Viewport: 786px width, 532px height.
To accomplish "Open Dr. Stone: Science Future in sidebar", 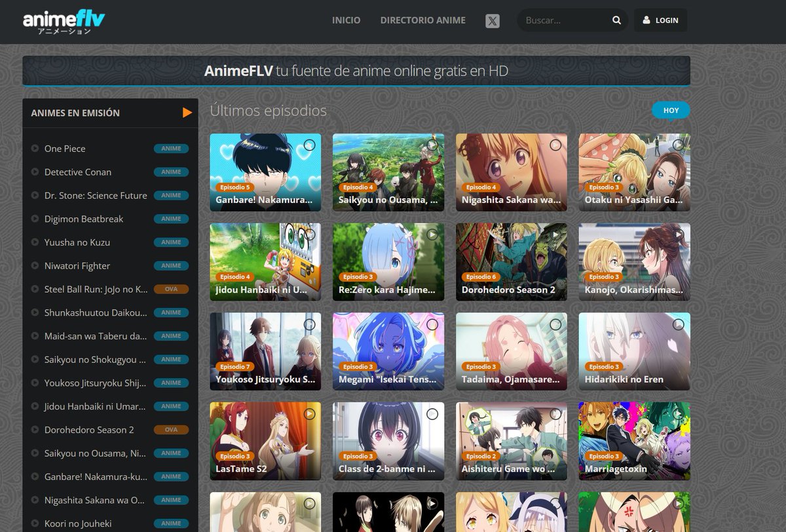I will tap(96, 195).
